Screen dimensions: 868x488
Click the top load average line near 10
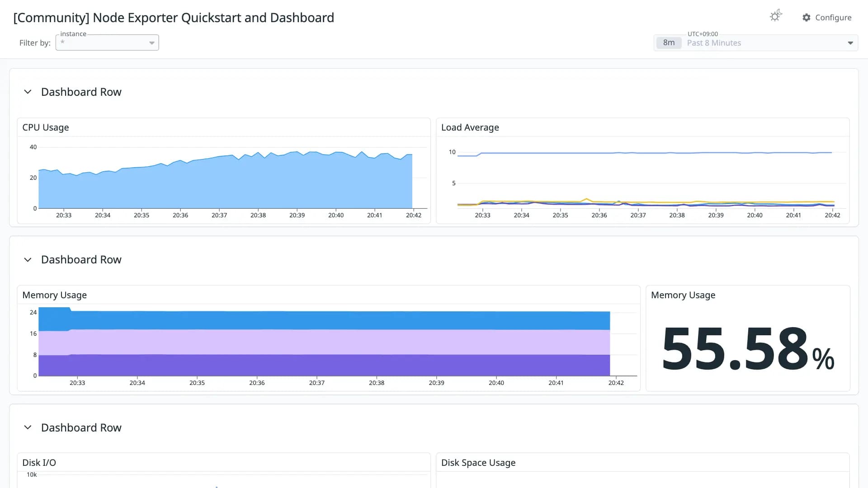coord(645,153)
